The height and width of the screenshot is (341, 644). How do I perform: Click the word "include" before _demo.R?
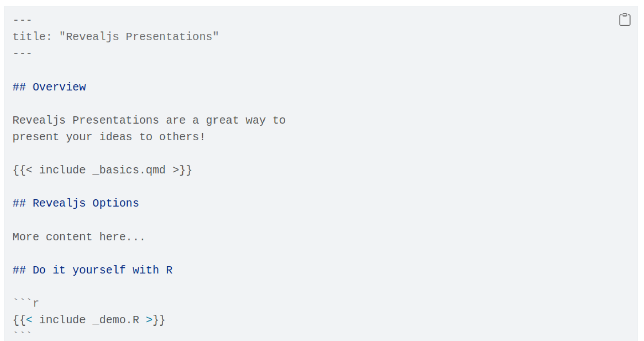[x=62, y=320]
